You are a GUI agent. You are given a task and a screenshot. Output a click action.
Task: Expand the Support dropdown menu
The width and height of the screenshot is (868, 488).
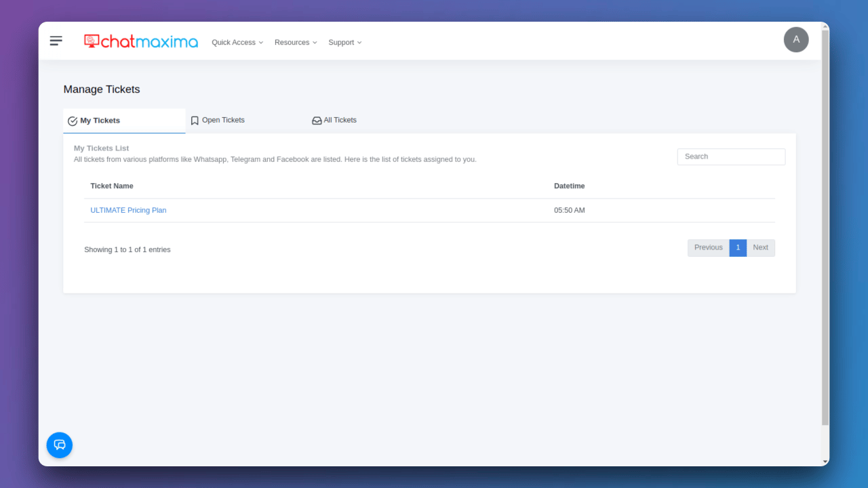click(x=345, y=42)
